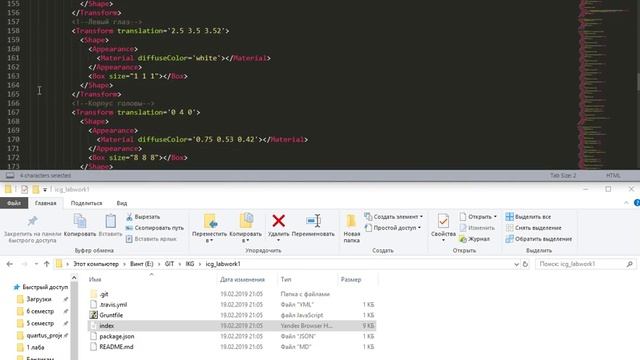Select the index file
Screen dimensions: 640x360
click(x=231, y=326)
